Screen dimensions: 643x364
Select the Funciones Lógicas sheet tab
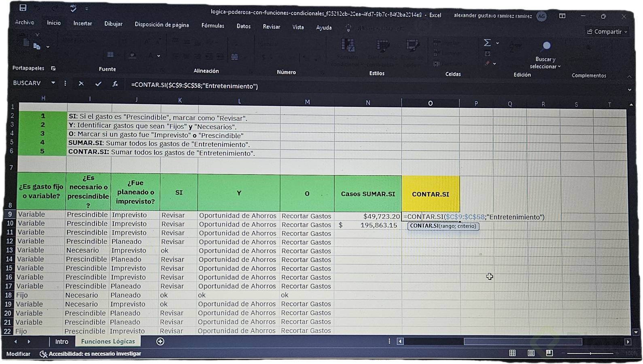[108, 341]
